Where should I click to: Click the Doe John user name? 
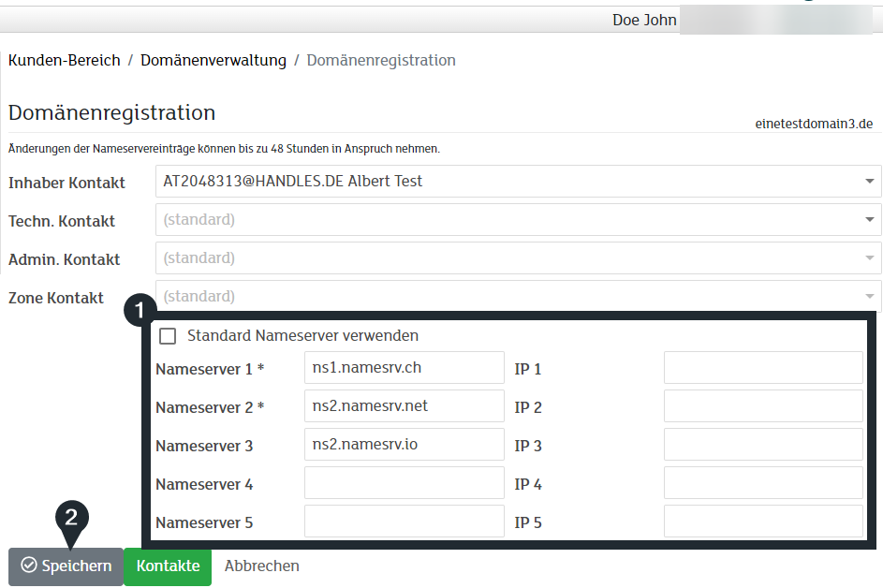(x=644, y=20)
